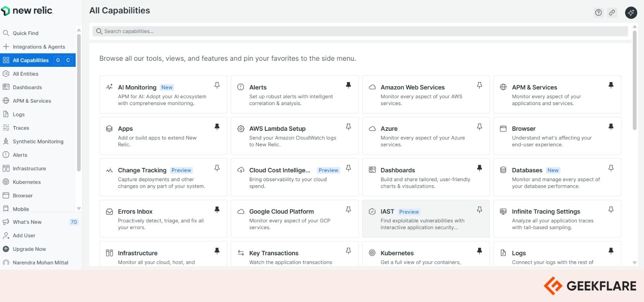The height and width of the screenshot is (302, 644).
Task: Pin AI Monitoring to the side menu
Action: 217,85
